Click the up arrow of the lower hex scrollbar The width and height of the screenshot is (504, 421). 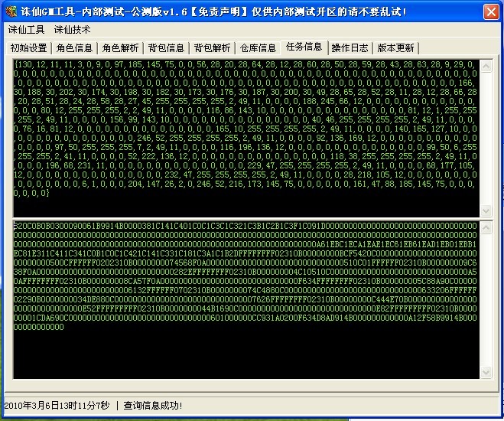pyautogui.click(x=485, y=228)
